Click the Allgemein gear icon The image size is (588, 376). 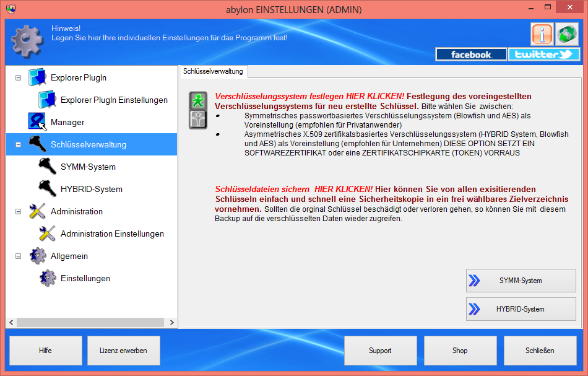38,256
